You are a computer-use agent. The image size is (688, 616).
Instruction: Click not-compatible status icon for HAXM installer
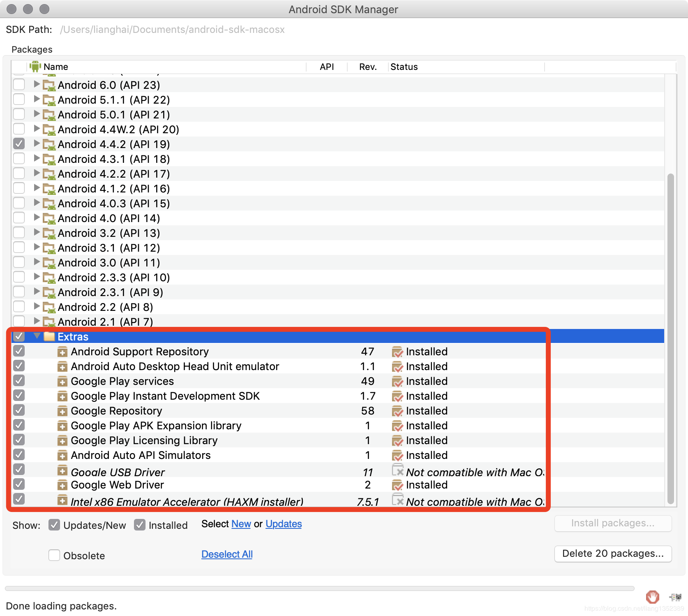[397, 499]
